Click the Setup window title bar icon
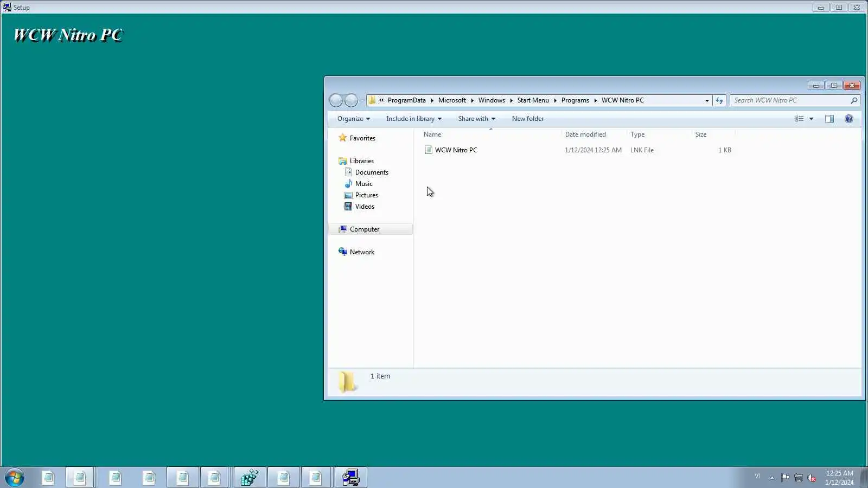This screenshot has width=868, height=488. pyautogui.click(x=7, y=7)
